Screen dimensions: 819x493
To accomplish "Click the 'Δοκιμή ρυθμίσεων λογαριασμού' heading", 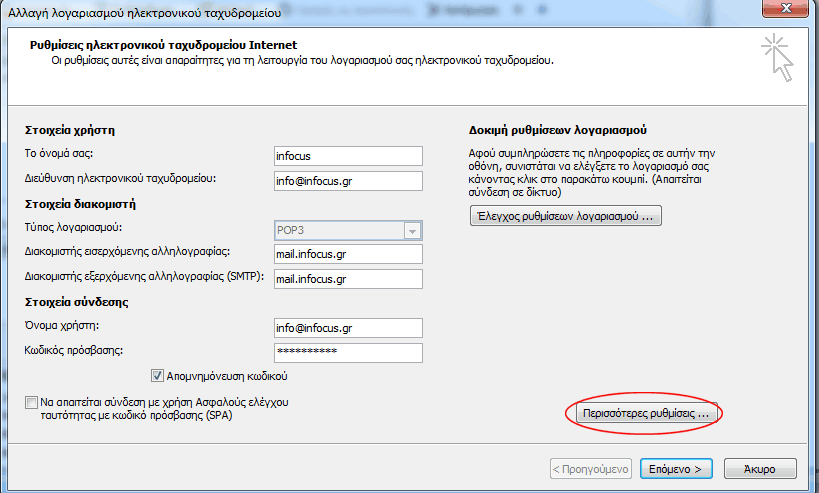I will pyautogui.click(x=558, y=130).
